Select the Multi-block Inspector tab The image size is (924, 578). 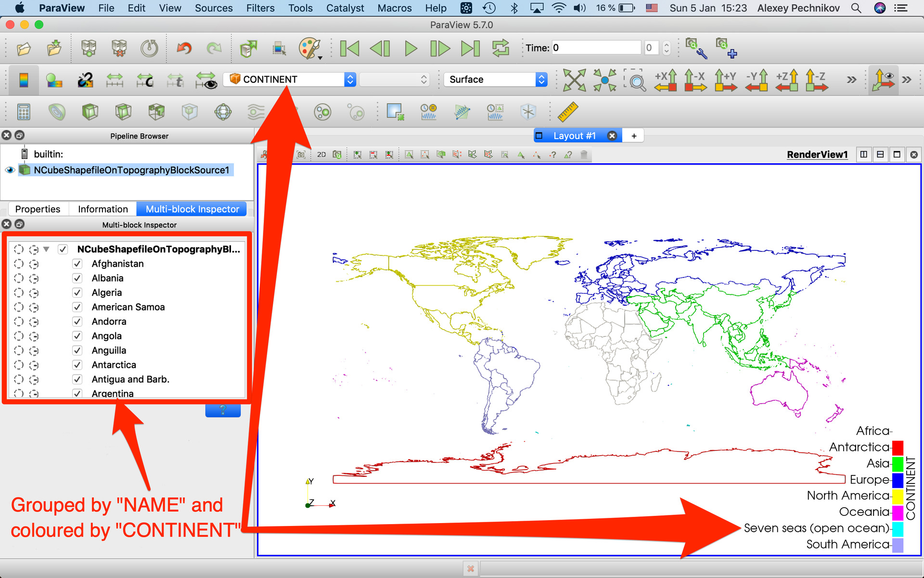click(192, 209)
